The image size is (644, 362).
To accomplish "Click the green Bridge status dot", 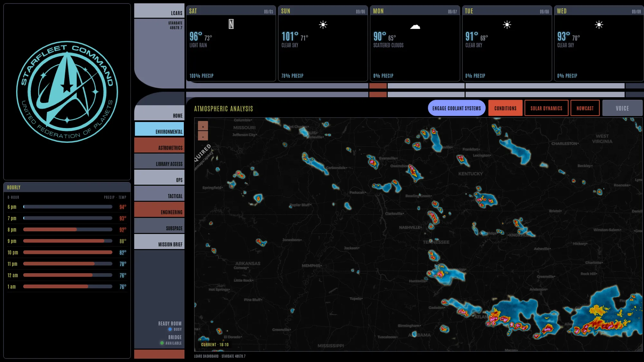I will click(162, 343).
